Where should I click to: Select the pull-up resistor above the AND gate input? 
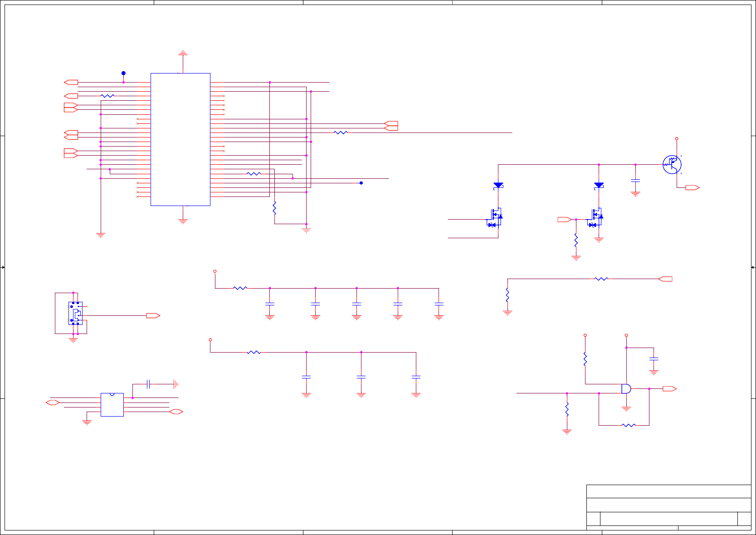pos(585,359)
